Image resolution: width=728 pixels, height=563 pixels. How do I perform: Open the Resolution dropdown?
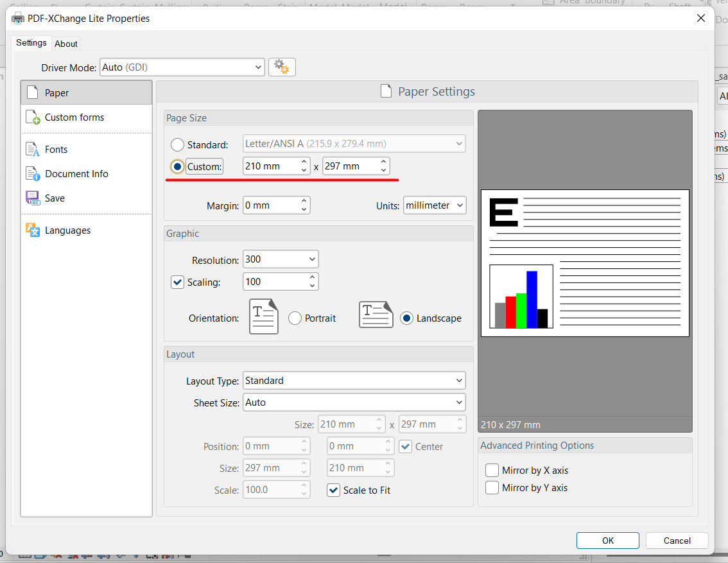(x=281, y=259)
